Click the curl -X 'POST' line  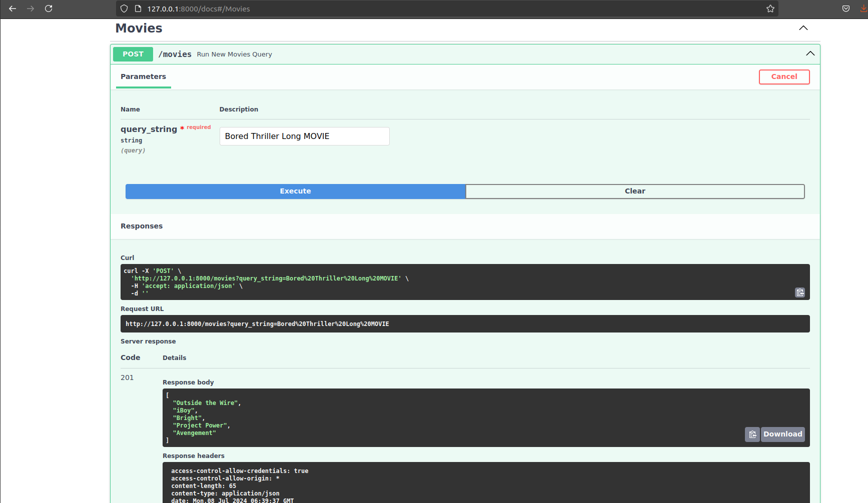coord(153,271)
